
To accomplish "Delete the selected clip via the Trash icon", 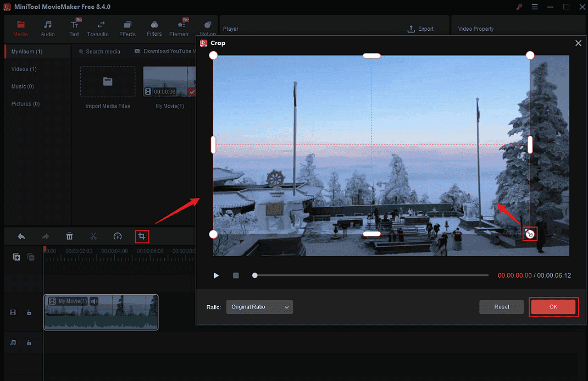I will click(69, 236).
